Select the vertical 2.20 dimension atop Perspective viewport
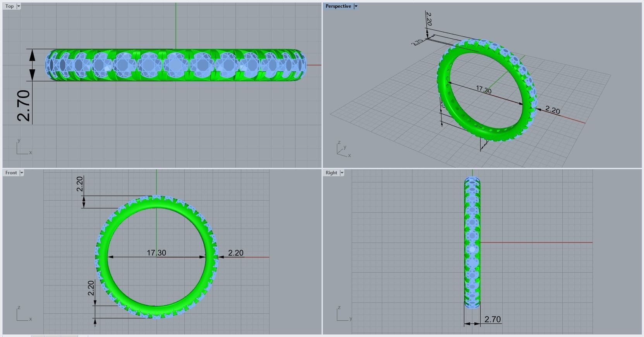Viewport: 644px width, 337px height. click(x=429, y=19)
